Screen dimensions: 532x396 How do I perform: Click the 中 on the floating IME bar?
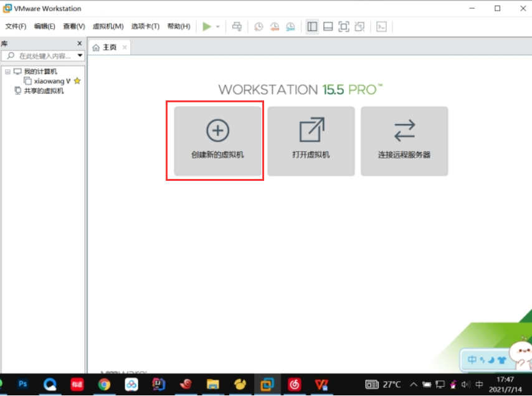[472, 360]
